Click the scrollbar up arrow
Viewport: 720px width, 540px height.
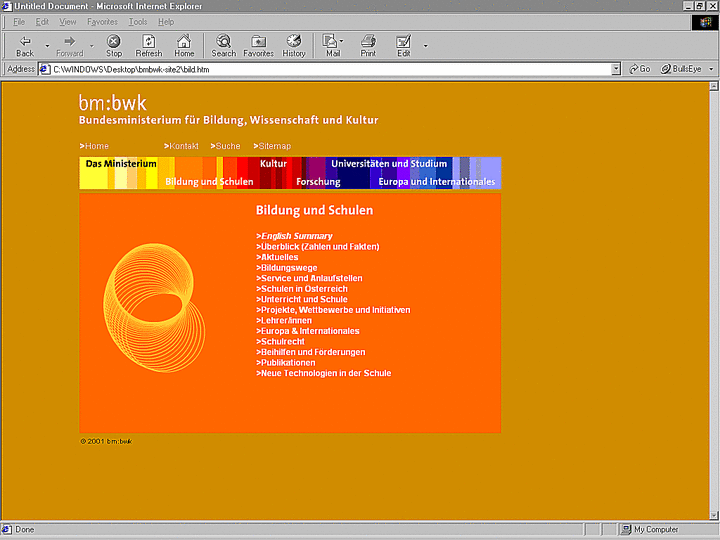coord(714,86)
